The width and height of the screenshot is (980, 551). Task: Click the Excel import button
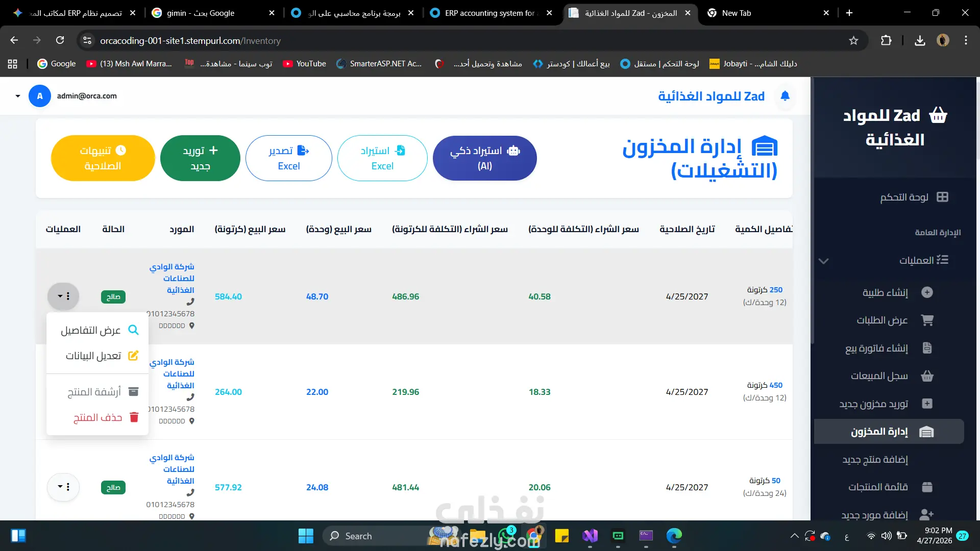382,158
